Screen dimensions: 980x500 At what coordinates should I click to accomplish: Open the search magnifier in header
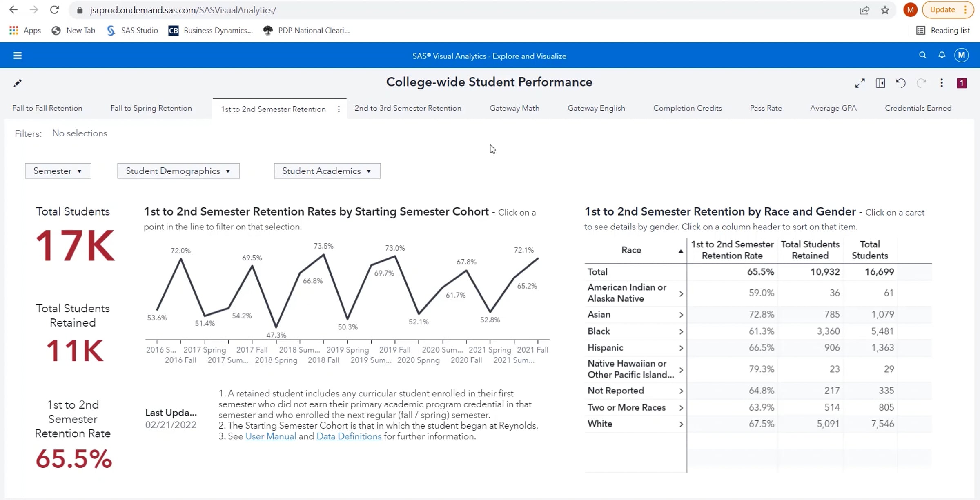(922, 55)
